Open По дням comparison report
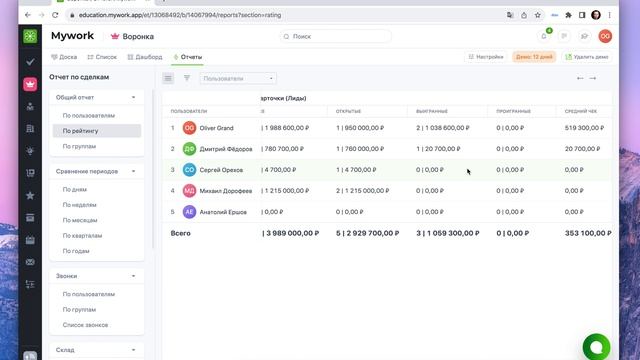 75,189
